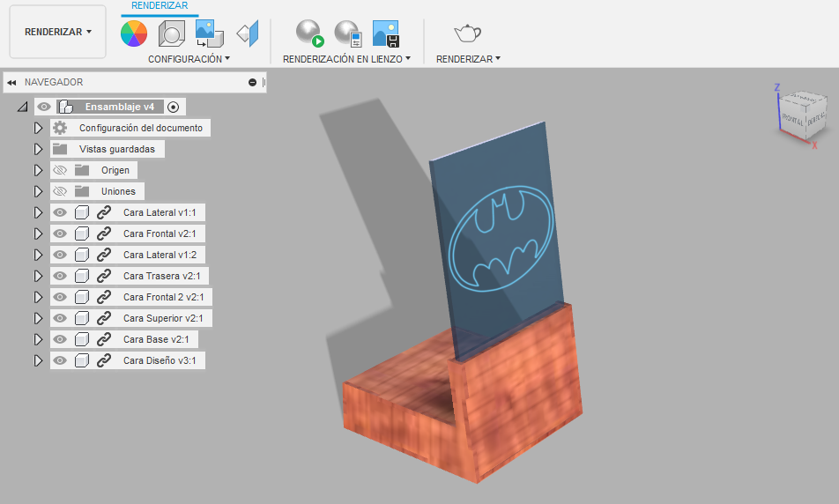Select the RENDERIZAR tab
The height and width of the screenshot is (504, 839).
click(x=160, y=6)
